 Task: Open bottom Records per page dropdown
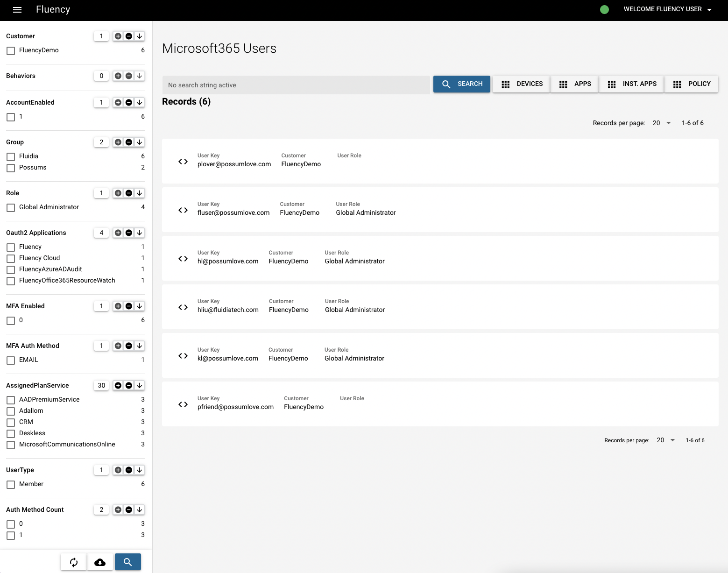coord(666,440)
